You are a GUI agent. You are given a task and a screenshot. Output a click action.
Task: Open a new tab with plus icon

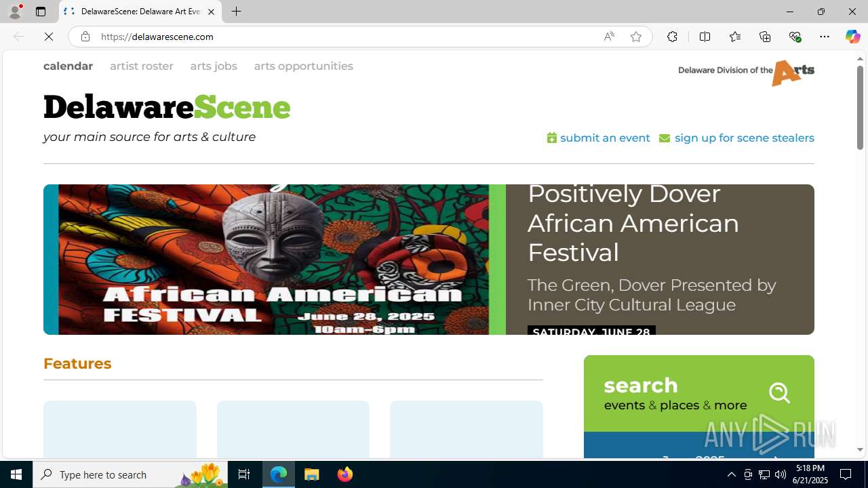pos(236,12)
